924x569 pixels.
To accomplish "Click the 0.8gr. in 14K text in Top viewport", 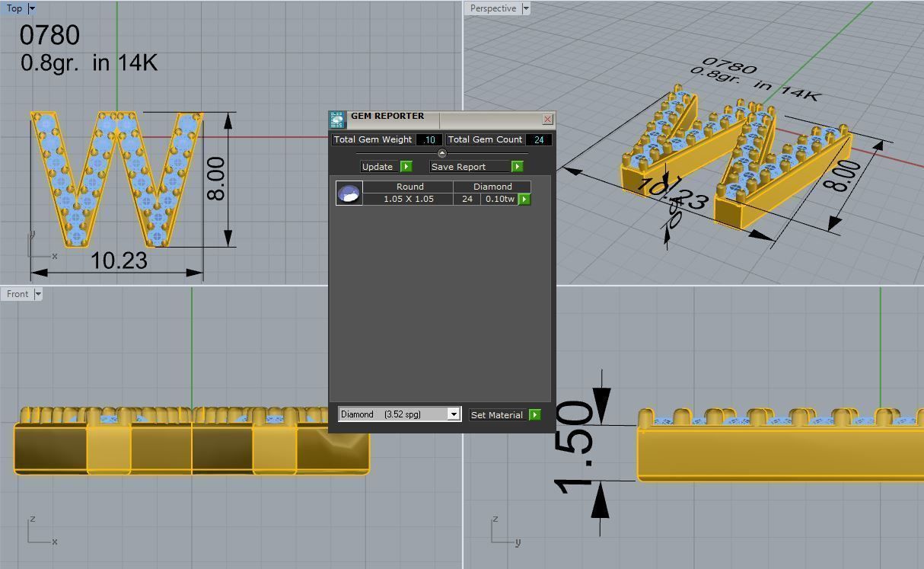I will tap(89, 62).
